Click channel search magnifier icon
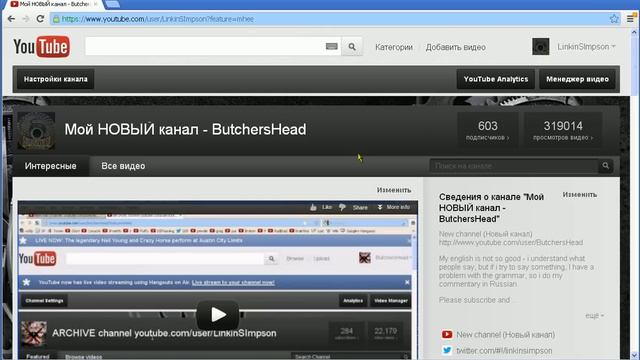 pyautogui.click(x=606, y=166)
